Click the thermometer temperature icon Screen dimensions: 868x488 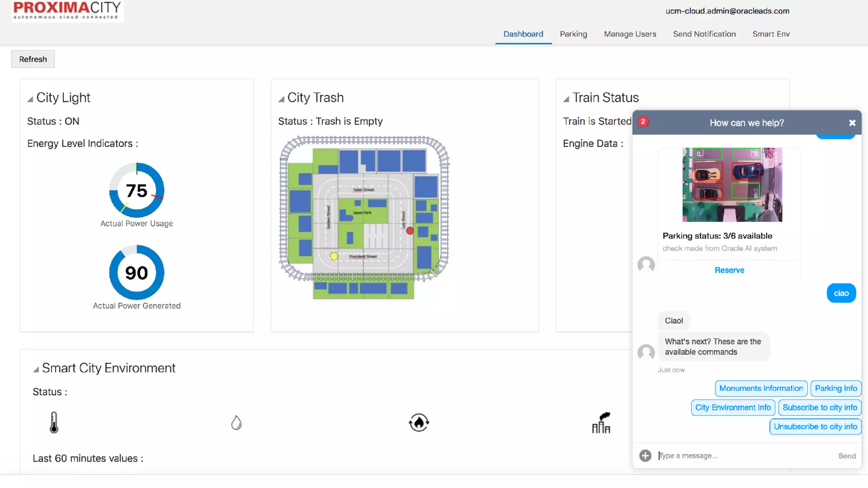click(54, 422)
